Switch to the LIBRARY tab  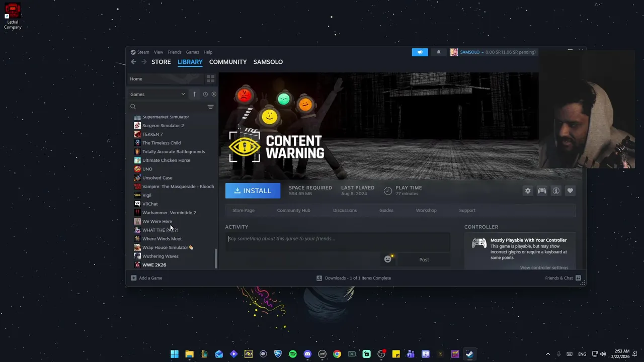coord(190,62)
